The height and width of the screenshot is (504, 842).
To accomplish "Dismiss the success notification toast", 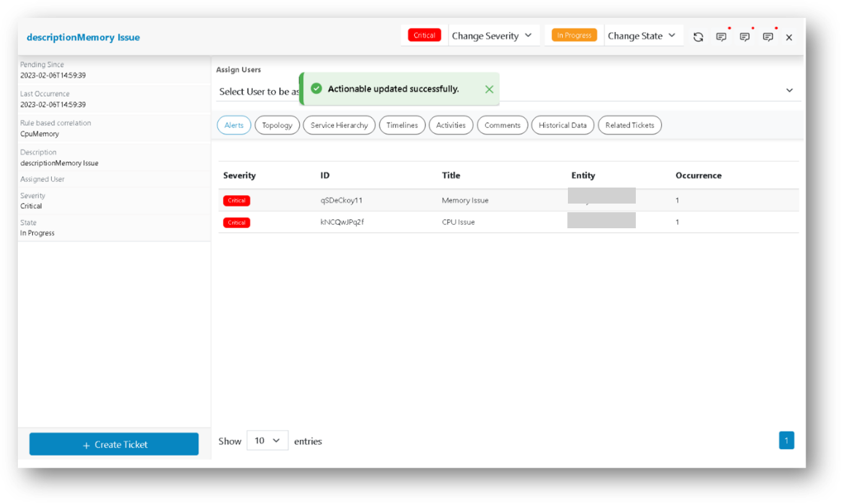I will 489,89.
